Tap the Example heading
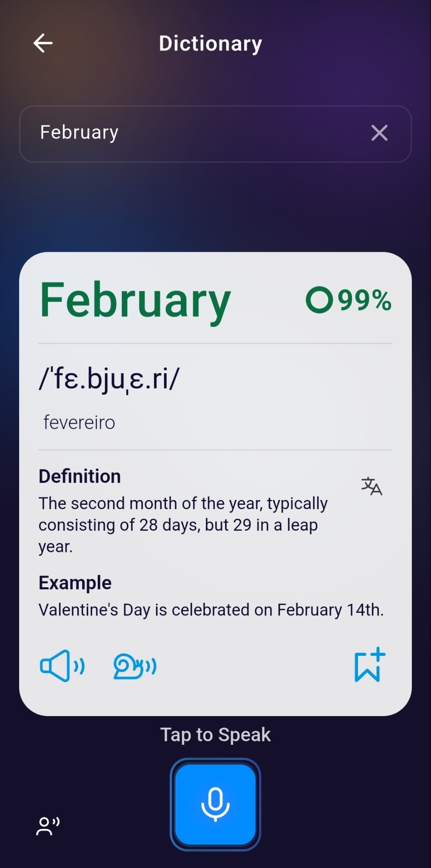Viewport: 431px width, 868px height. pyautogui.click(x=75, y=583)
